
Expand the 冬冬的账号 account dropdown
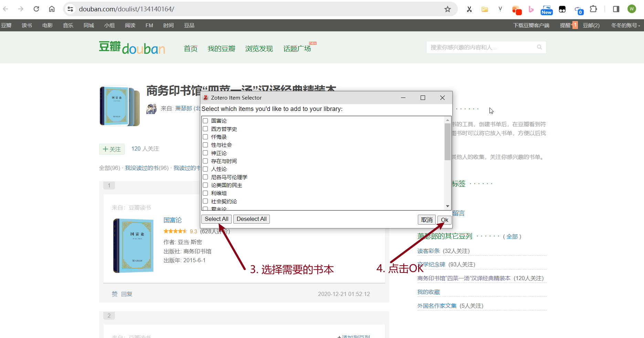pyautogui.click(x=625, y=25)
